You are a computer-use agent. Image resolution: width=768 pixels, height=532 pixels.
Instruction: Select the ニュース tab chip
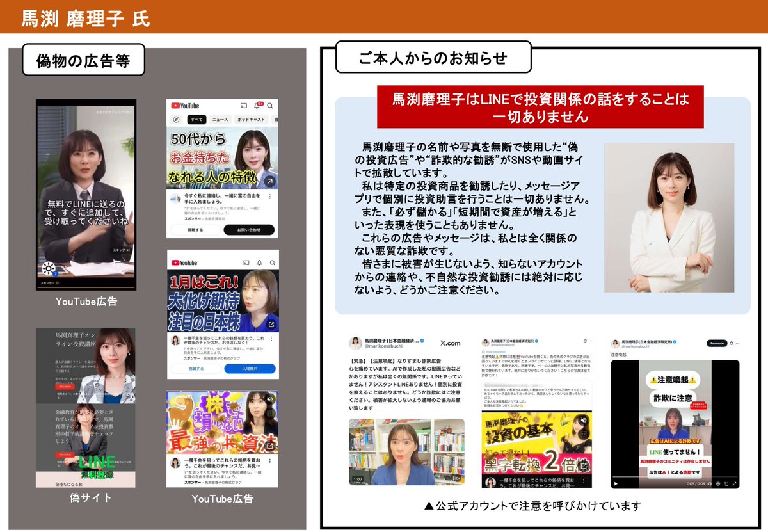(220, 119)
